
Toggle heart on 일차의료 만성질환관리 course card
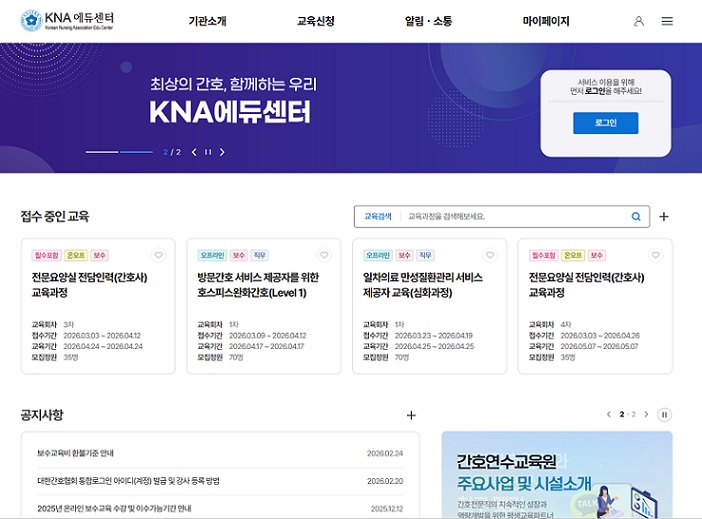click(x=490, y=255)
